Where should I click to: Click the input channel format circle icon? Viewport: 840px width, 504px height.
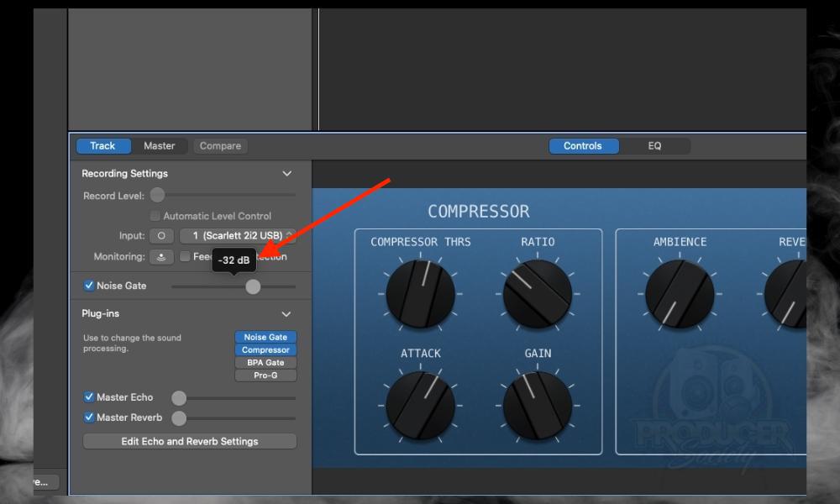(x=161, y=236)
